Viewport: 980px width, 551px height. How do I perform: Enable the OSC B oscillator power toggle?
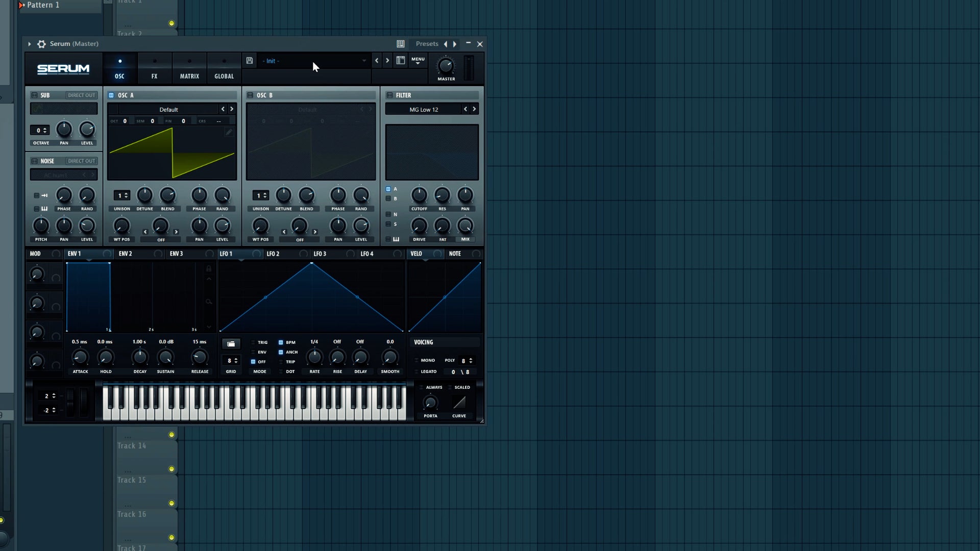(250, 95)
